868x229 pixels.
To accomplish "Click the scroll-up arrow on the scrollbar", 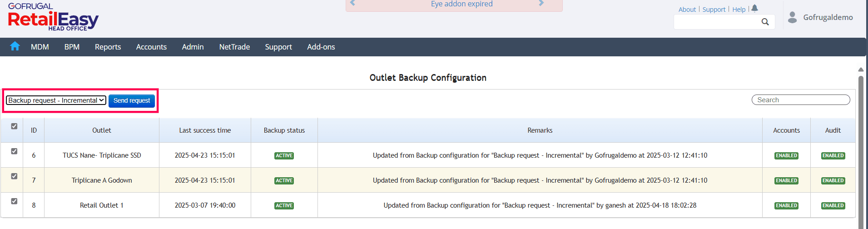I will (861, 70).
